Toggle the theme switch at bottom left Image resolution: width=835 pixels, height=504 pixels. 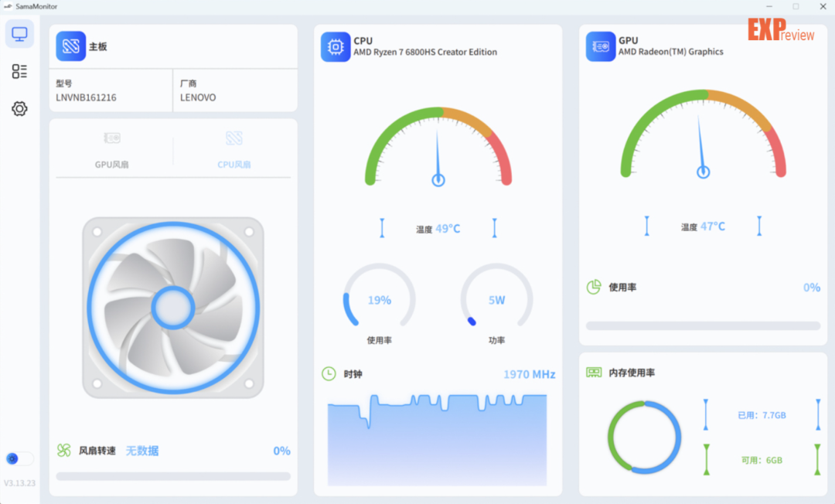point(19,458)
